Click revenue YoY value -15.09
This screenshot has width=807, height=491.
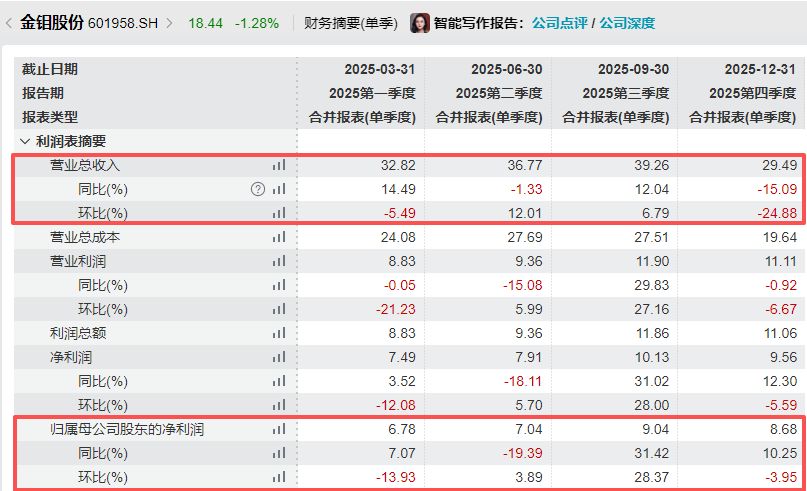pyautogui.click(x=777, y=189)
